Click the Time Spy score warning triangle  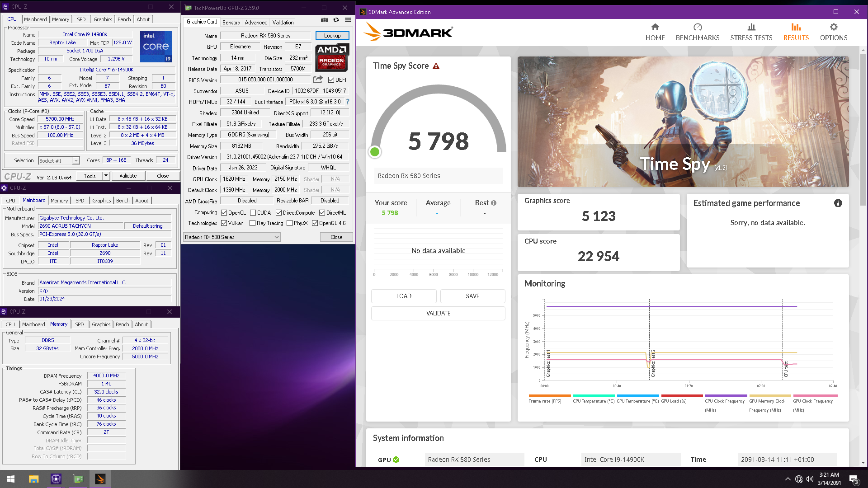(x=436, y=66)
